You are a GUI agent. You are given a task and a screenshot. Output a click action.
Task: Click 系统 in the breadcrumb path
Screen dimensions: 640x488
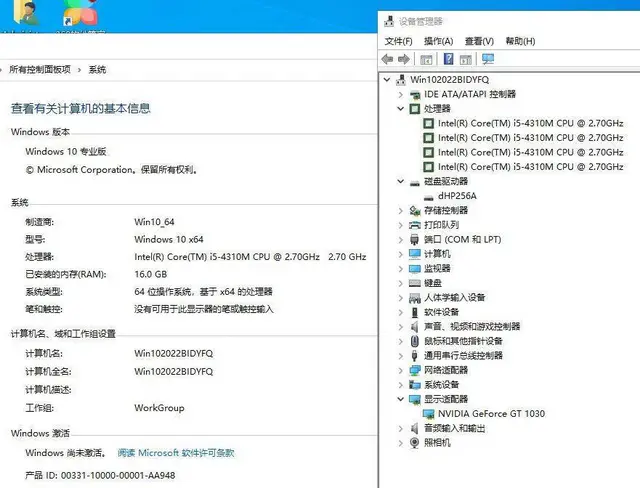coord(97,70)
